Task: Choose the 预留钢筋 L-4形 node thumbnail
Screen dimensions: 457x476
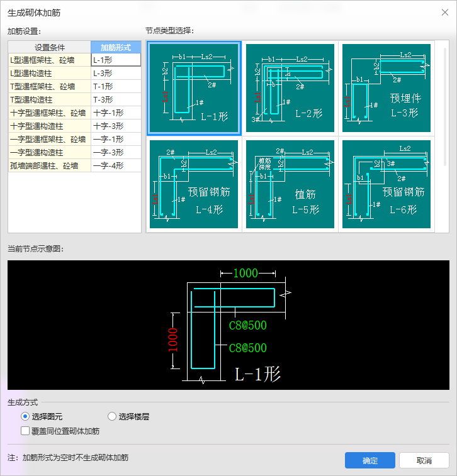Action: (194, 184)
